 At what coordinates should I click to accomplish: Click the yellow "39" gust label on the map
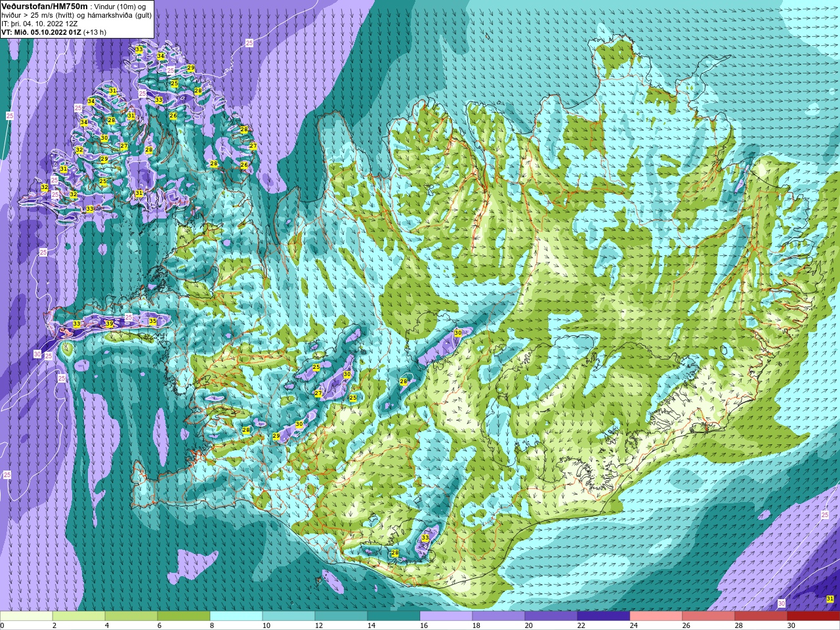[x=109, y=324]
